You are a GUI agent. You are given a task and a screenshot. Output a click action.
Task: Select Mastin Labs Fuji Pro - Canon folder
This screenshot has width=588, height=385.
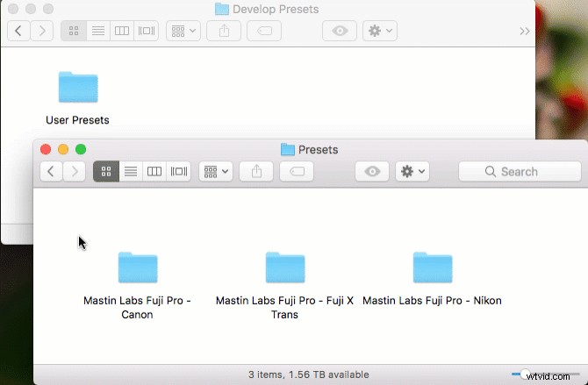click(138, 267)
